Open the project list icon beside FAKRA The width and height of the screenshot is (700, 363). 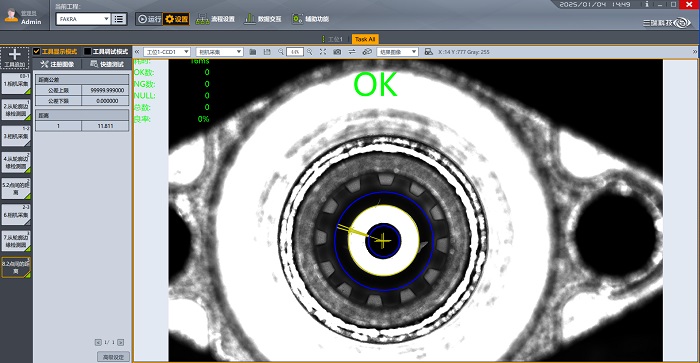pyautogui.click(x=119, y=19)
